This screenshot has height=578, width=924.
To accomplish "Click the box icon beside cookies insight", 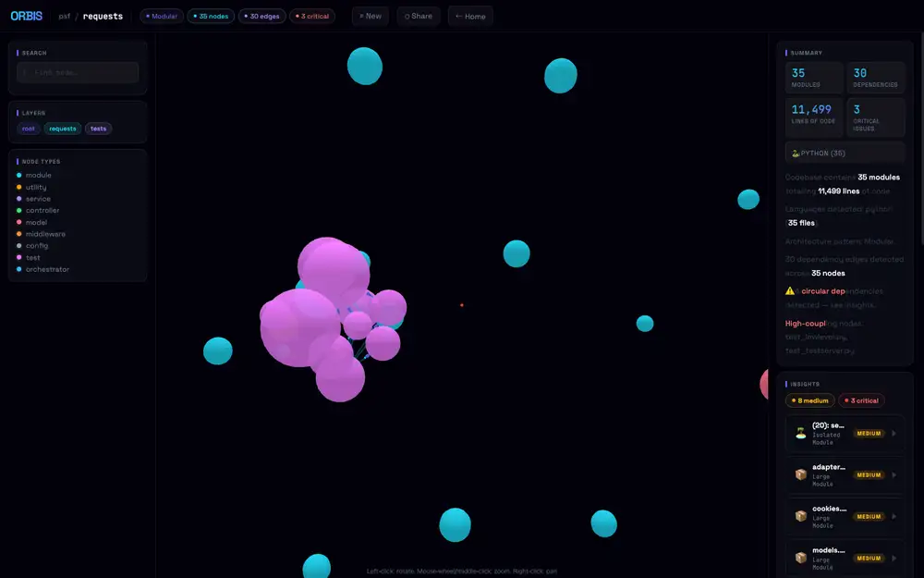I will click(800, 516).
